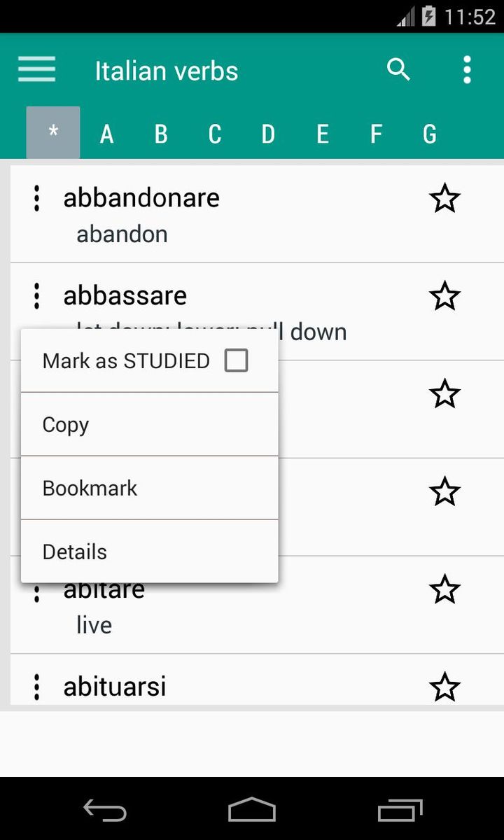This screenshot has height=840, width=504.
Task: Open the options menu for abbandonare
Action: 36,199
